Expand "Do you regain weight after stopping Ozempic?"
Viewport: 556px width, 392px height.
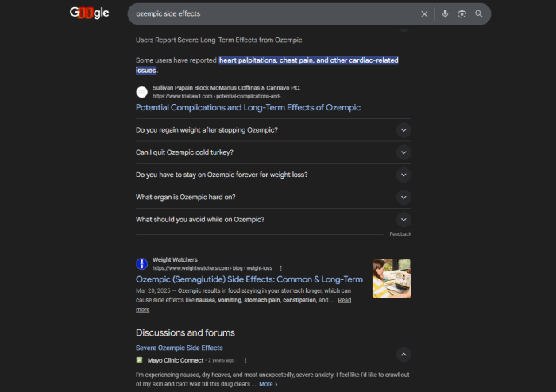pos(403,130)
